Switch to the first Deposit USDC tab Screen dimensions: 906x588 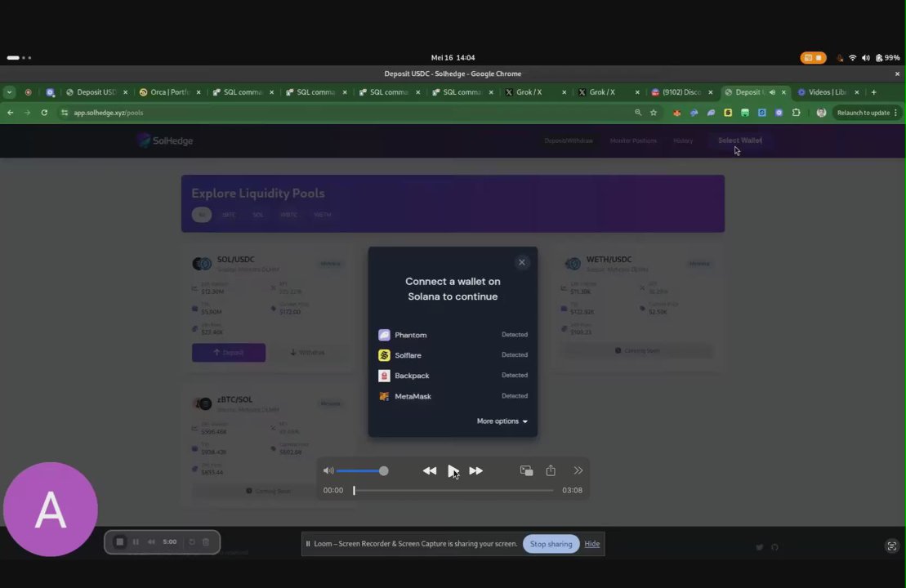pyautogui.click(x=96, y=91)
